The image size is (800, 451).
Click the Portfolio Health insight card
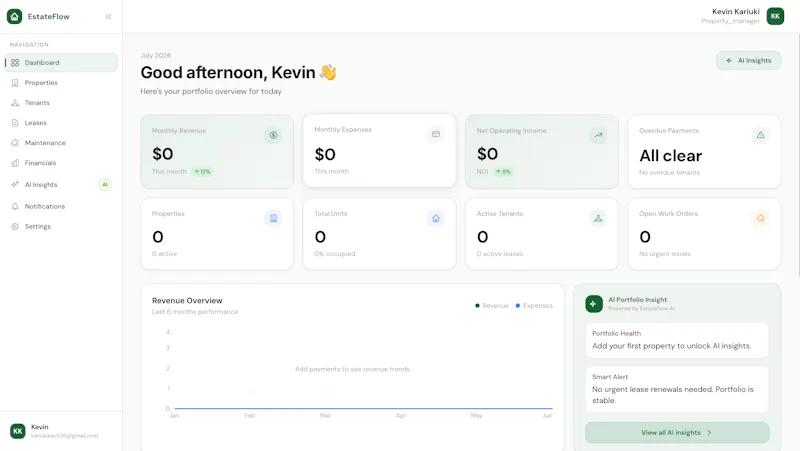click(677, 340)
